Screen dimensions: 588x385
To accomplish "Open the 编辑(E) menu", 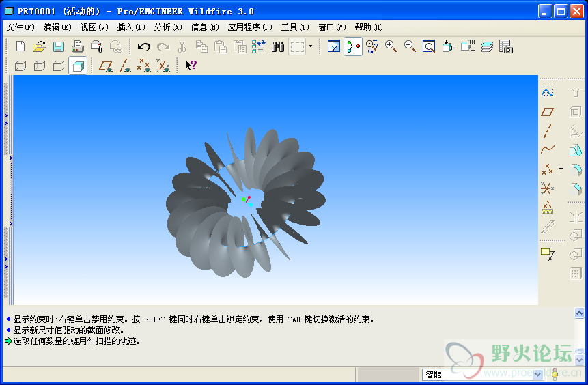I will [x=57, y=27].
